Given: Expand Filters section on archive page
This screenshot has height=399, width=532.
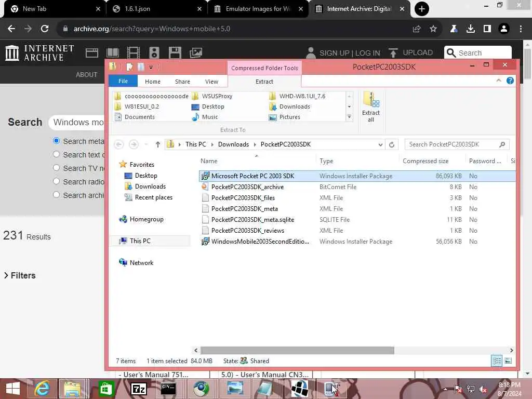Looking at the screenshot, I should [x=20, y=275].
